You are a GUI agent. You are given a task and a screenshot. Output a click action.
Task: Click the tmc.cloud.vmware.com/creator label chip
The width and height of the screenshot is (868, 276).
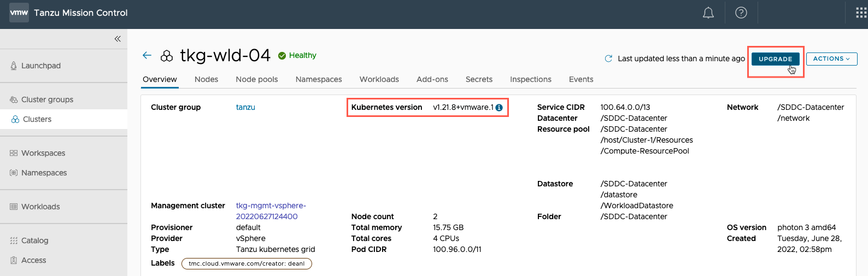(247, 263)
